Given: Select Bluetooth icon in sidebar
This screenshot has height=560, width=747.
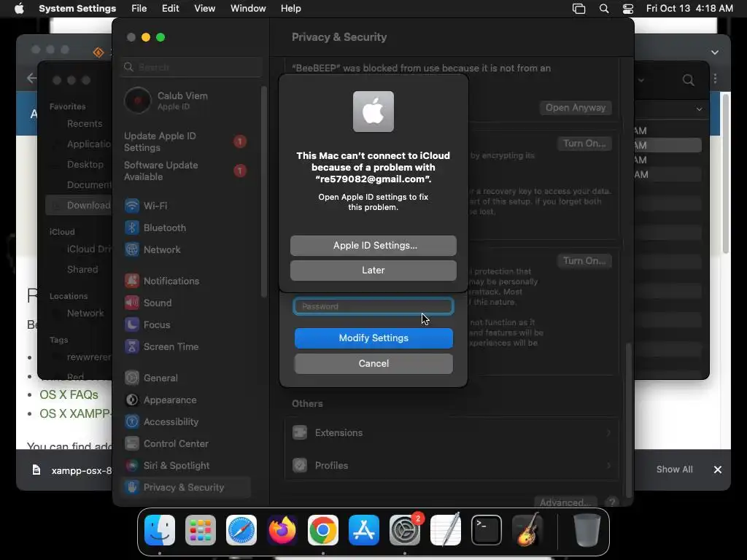Looking at the screenshot, I should pos(132,227).
